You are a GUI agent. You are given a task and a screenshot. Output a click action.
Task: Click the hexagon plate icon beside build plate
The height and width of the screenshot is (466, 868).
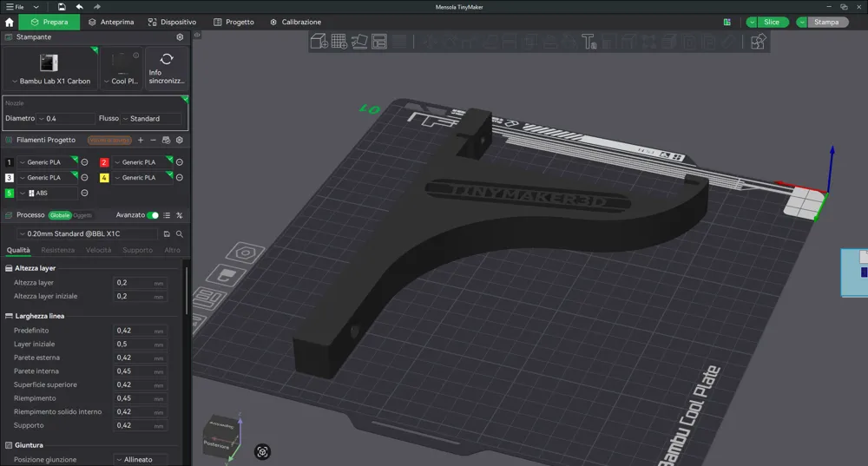(245, 253)
